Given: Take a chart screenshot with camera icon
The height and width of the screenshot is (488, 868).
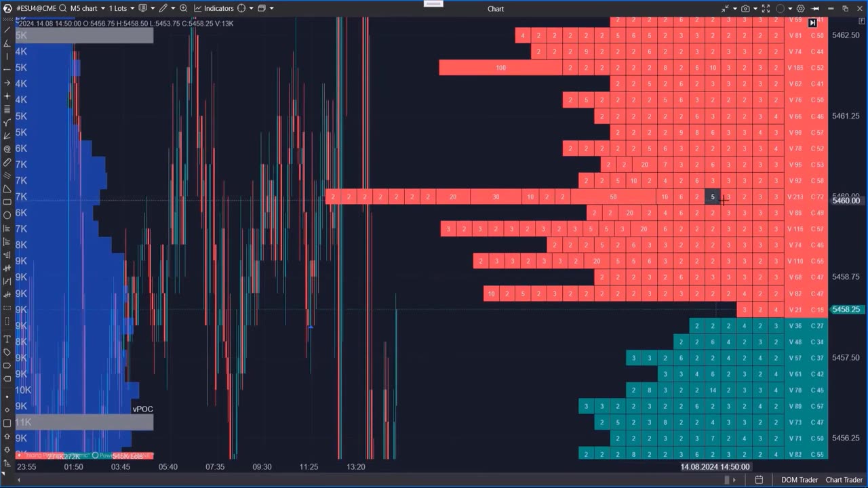Looking at the screenshot, I should pyautogui.click(x=745, y=8).
